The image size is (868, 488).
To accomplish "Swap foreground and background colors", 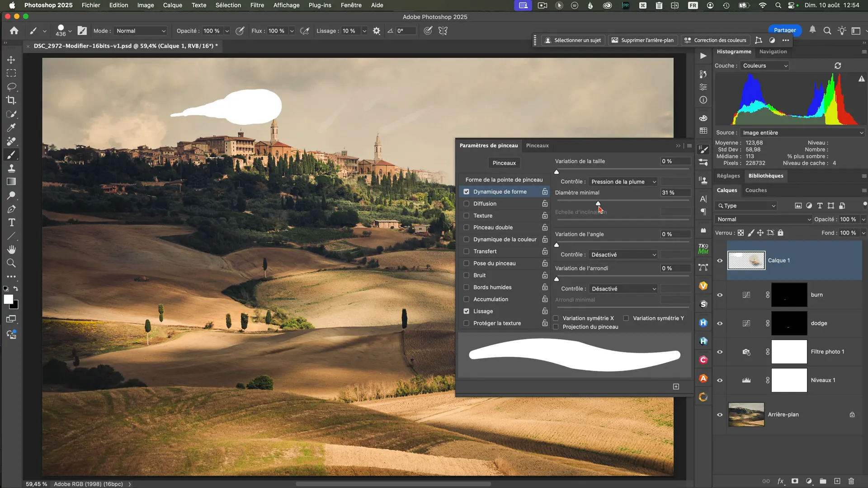I will coord(16,288).
